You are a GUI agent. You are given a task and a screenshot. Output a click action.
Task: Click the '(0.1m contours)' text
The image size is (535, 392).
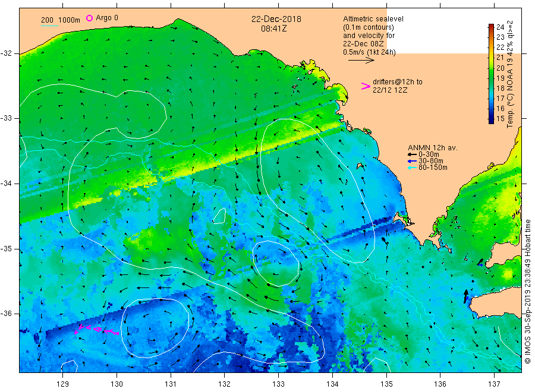369,27
